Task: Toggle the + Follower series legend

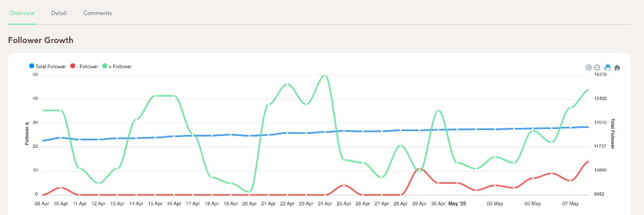Action: tap(116, 67)
